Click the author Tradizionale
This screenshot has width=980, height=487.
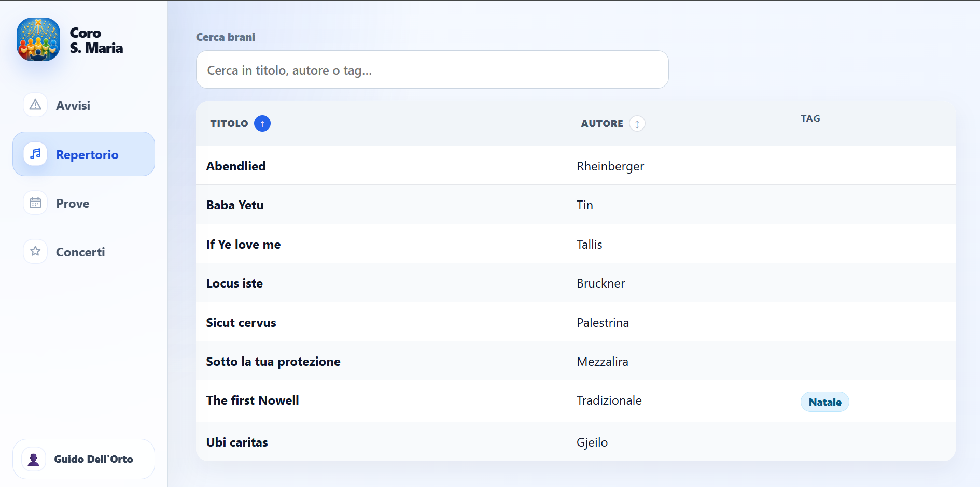609,400
